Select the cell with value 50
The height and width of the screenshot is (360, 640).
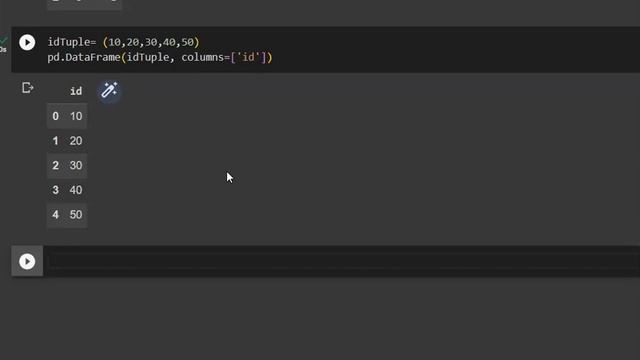(76, 214)
